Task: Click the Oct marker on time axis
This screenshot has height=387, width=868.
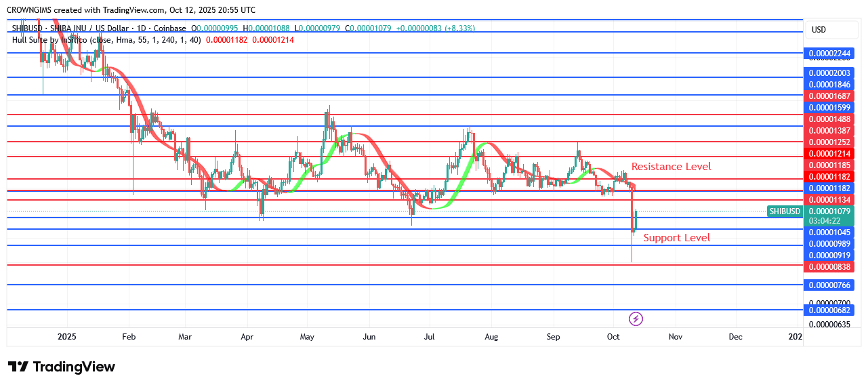Action: tap(613, 337)
